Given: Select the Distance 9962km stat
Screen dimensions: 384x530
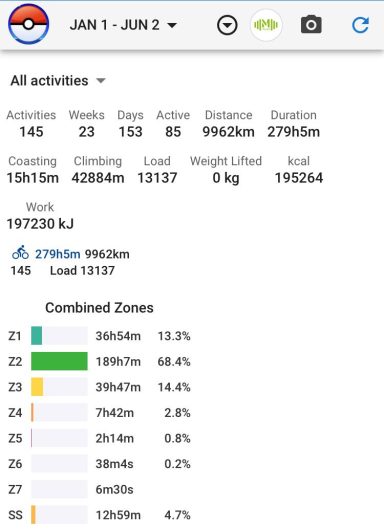Looking at the screenshot, I should point(229,124).
